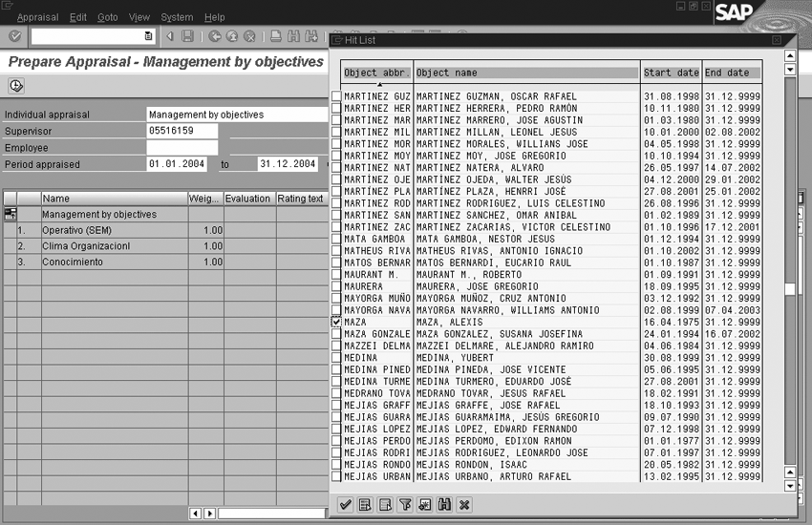
Task: Check the box for MEDINA, YUBERT
Action: pyautogui.click(x=336, y=357)
